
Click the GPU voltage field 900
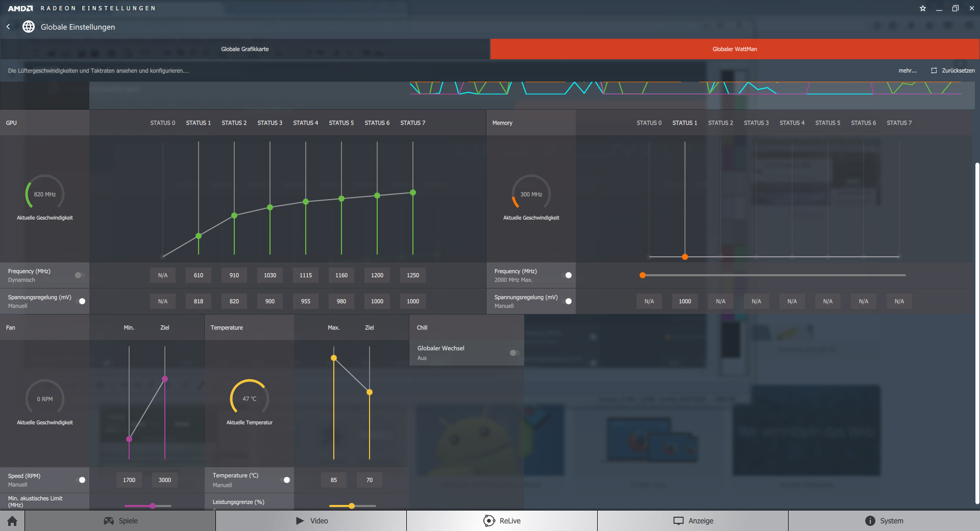tap(270, 301)
